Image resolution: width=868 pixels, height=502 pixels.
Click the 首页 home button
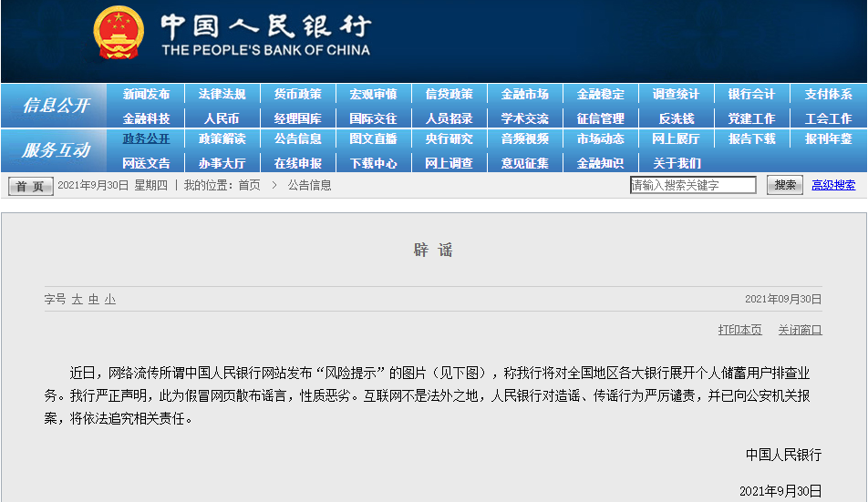(x=30, y=186)
